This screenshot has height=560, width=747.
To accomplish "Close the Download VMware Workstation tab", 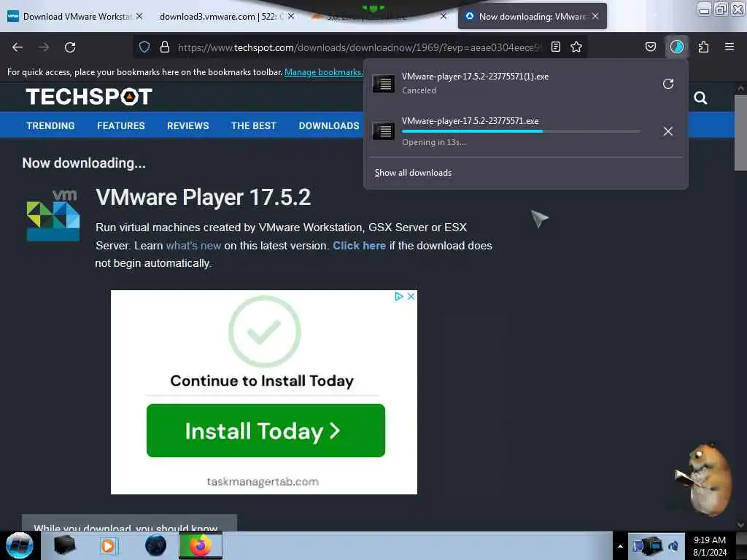I will click(139, 16).
